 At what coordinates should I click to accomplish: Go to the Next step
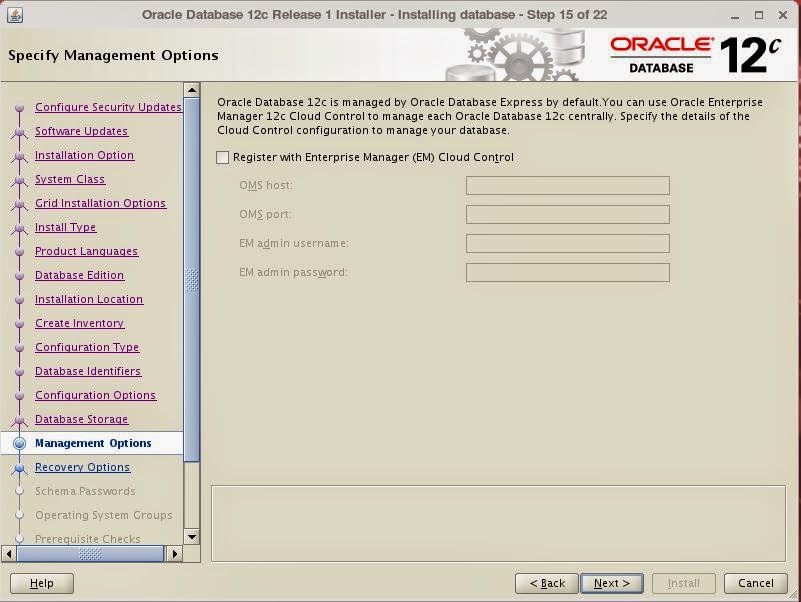pos(611,583)
